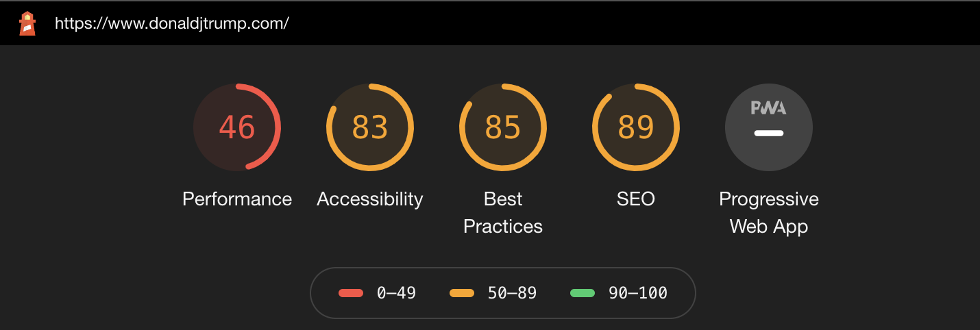Open the donaldjtrump.com URL link
The image size is (980, 330).
coord(171,23)
